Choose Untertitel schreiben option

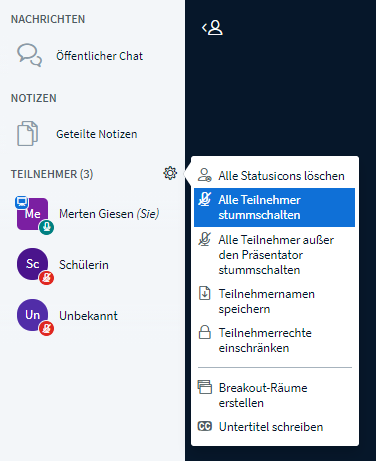point(274,427)
